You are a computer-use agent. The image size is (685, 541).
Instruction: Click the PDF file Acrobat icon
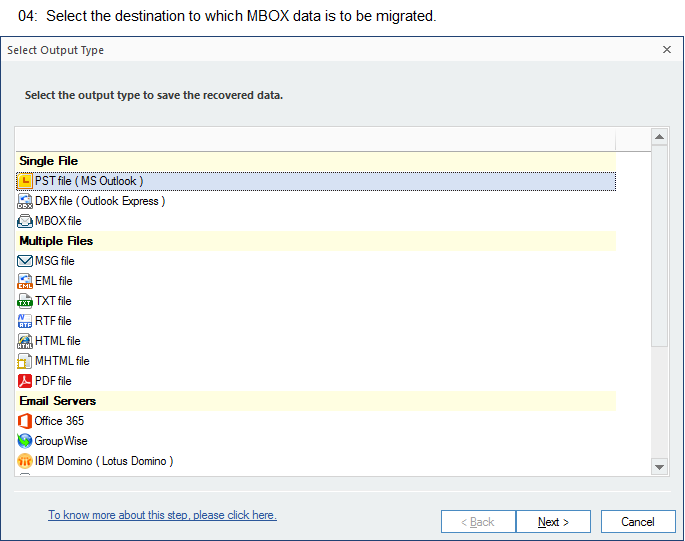[x=25, y=381]
